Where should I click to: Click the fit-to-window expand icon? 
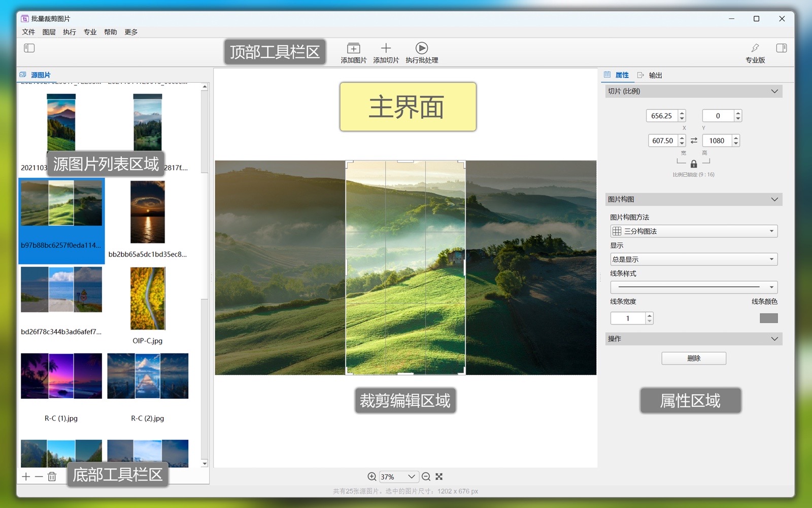[x=439, y=477]
